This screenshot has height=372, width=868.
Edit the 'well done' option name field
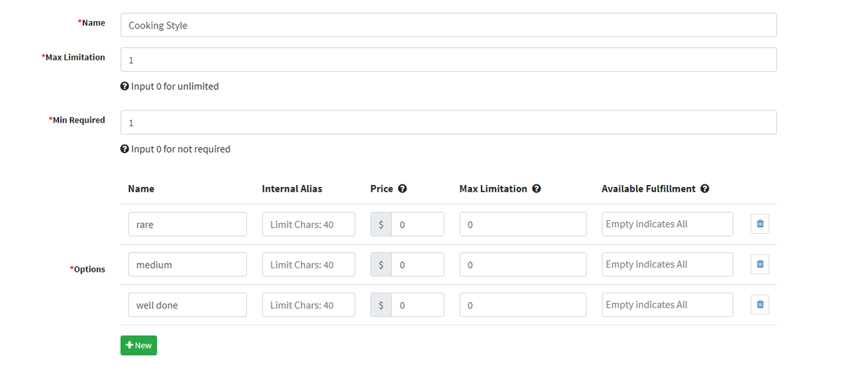point(187,305)
